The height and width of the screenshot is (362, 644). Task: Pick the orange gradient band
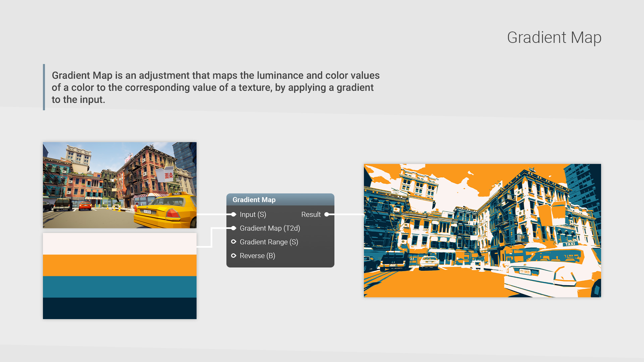tap(120, 265)
